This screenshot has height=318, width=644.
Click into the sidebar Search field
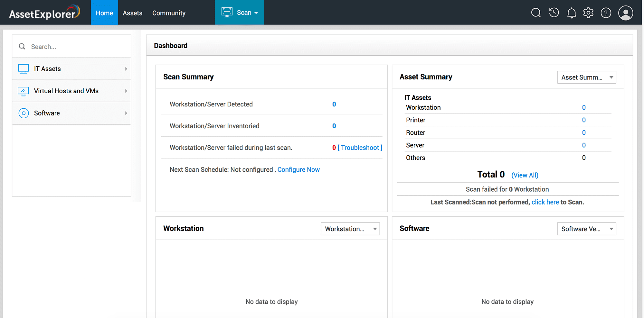(77, 47)
